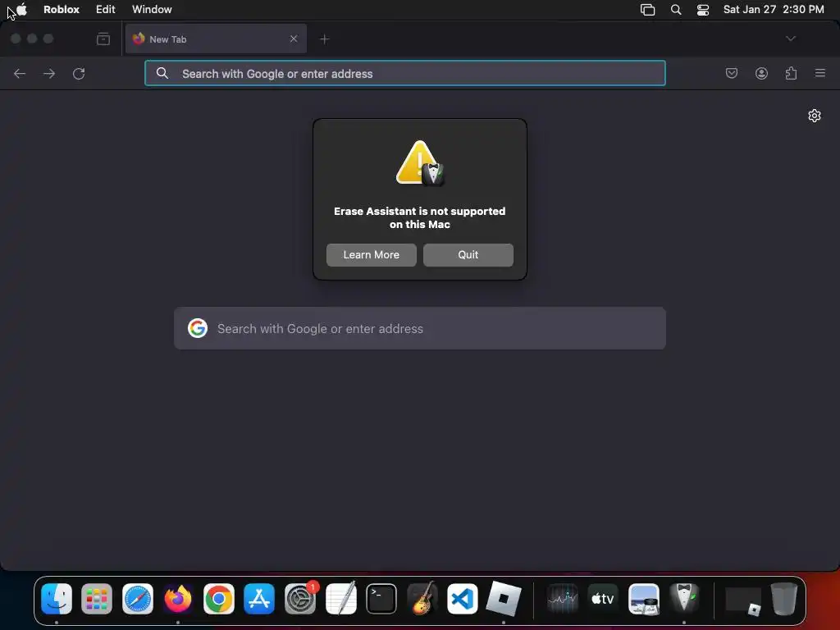The width and height of the screenshot is (840, 630).
Task: Open the Apple menu
Action: coord(21,9)
